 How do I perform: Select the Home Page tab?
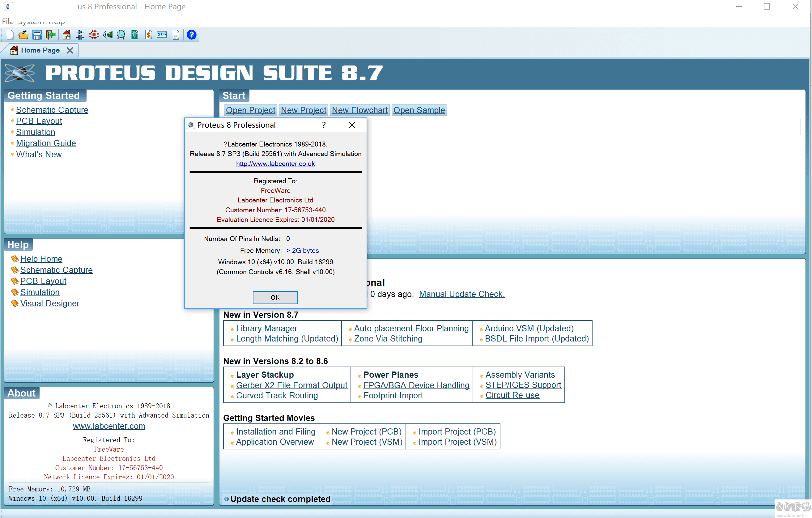click(40, 50)
